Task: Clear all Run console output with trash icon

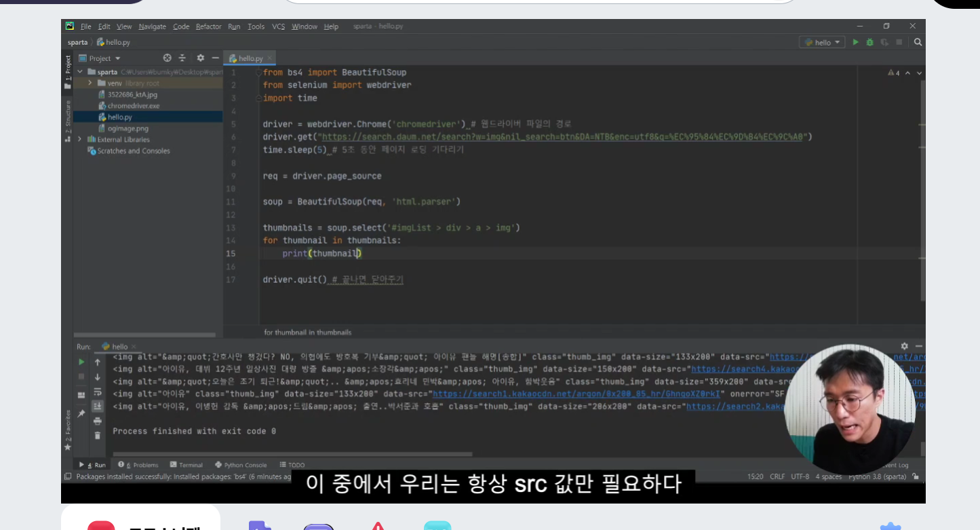Action: (98, 436)
